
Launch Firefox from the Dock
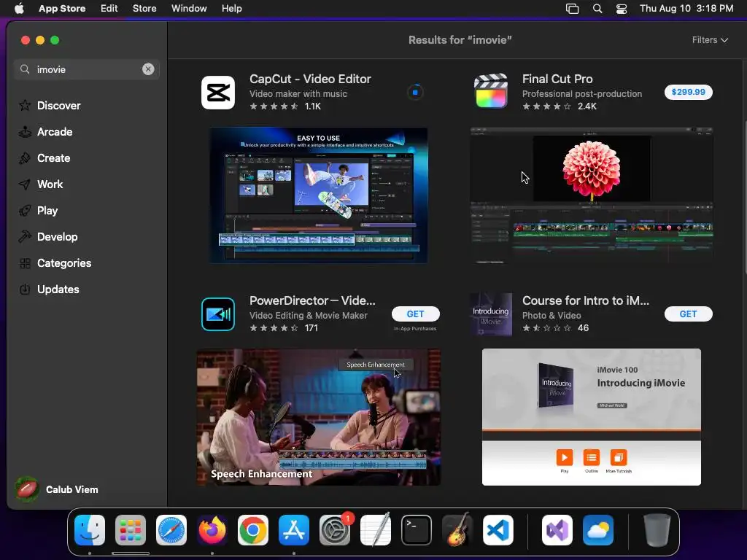tap(212, 530)
